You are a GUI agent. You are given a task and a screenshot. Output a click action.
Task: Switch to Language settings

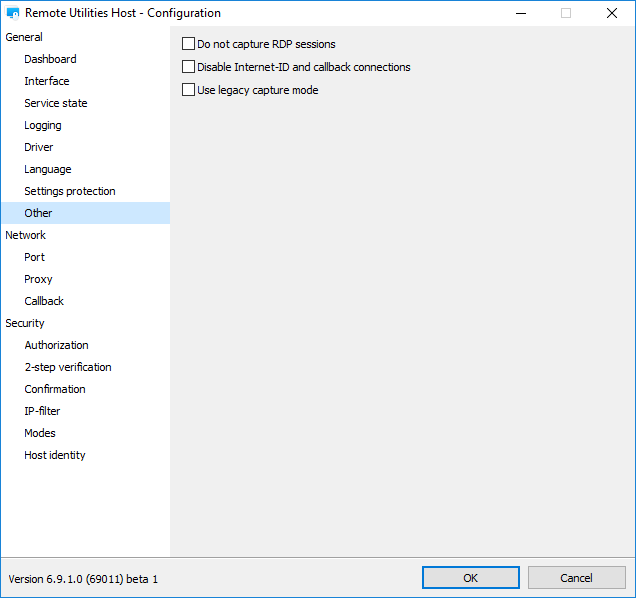point(48,169)
